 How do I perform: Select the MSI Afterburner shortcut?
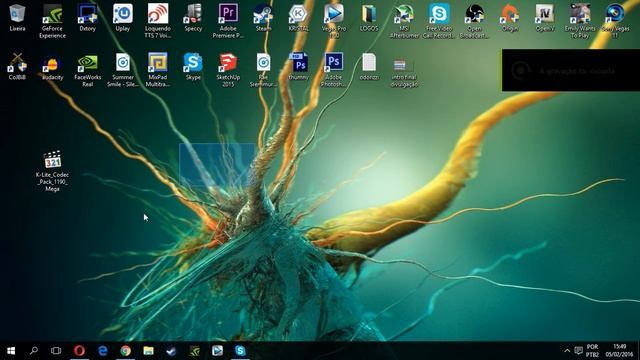(404, 21)
